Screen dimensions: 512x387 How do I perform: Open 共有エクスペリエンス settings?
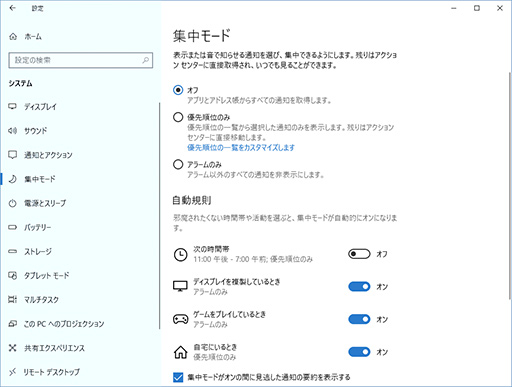pyautogui.click(x=80, y=348)
